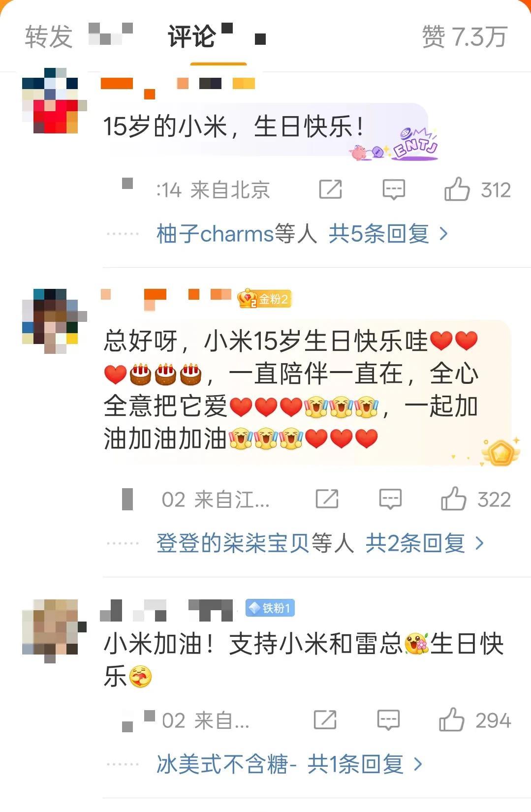Expand the 共5条回复 replies
Screen dimensions: 531x812
point(388,233)
